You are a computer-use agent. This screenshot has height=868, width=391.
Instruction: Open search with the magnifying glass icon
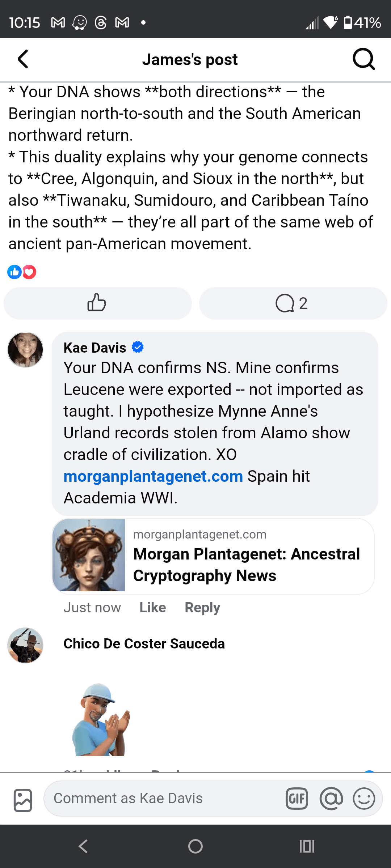pyautogui.click(x=363, y=59)
